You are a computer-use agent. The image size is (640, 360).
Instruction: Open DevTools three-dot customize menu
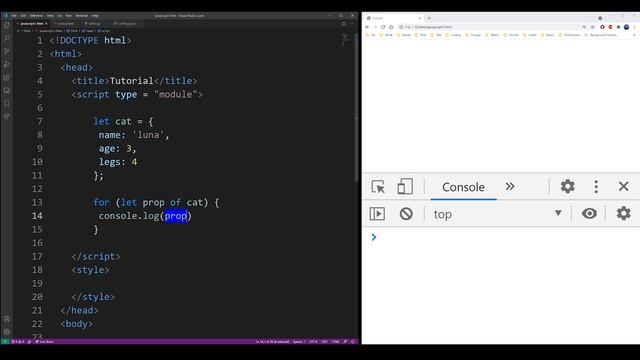(596, 187)
